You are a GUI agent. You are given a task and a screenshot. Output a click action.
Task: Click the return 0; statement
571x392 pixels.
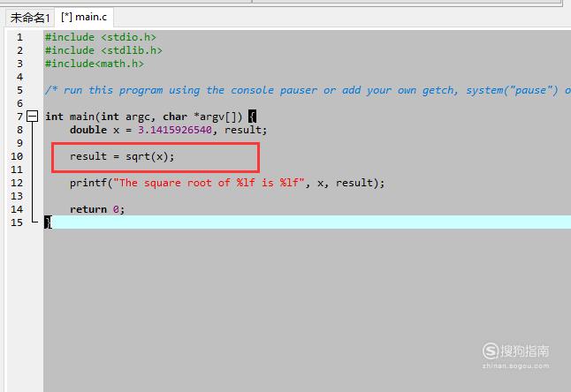coord(97,209)
